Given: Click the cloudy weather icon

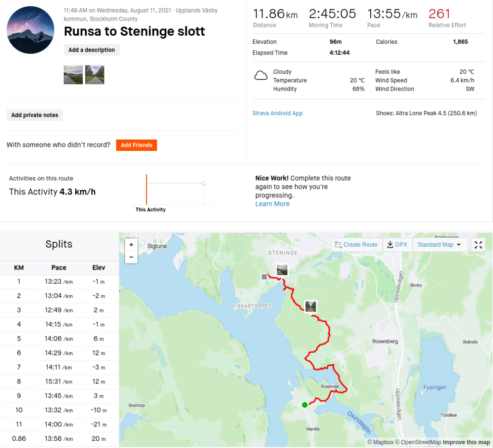Looking at the screenshot, I should pos(261,75).
